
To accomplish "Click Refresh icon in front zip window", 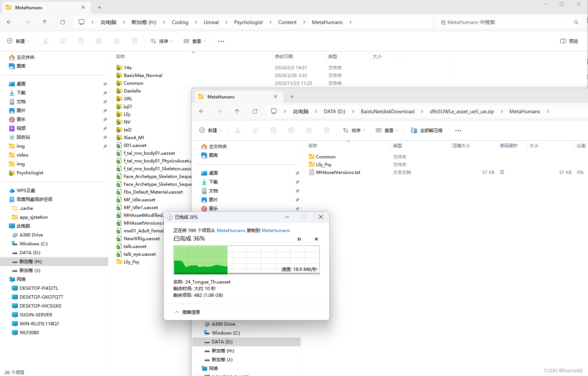I will pyautogui.click(x=255, y=111).
